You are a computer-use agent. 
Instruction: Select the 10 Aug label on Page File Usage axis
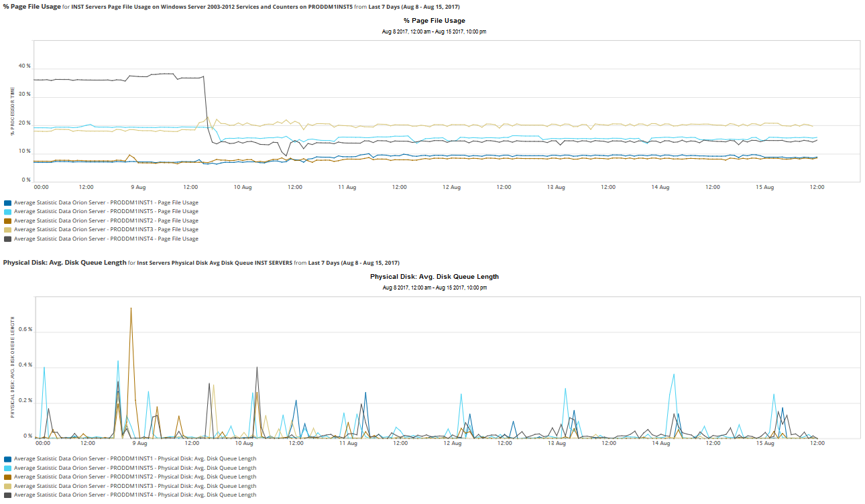[x=243, y=188]
